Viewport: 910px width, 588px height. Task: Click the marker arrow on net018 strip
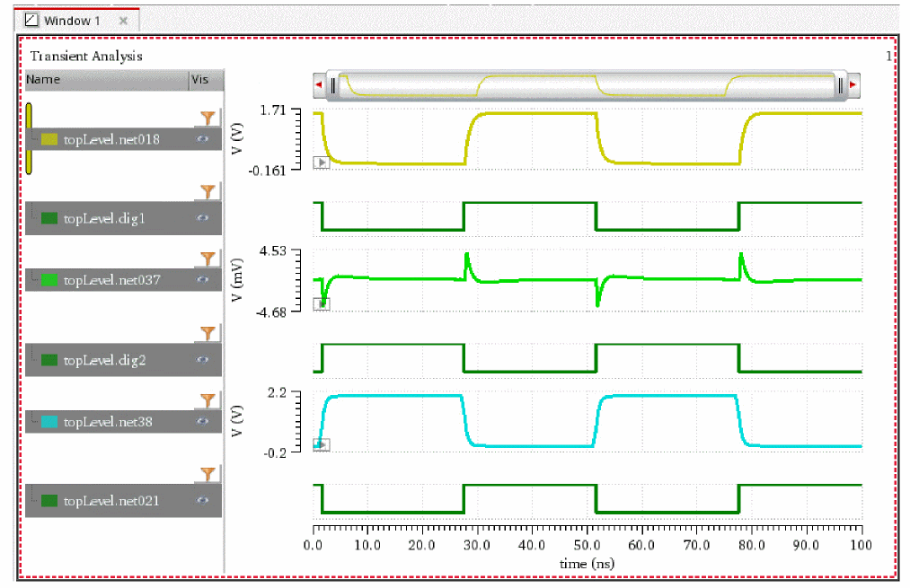tap(322, 163)
